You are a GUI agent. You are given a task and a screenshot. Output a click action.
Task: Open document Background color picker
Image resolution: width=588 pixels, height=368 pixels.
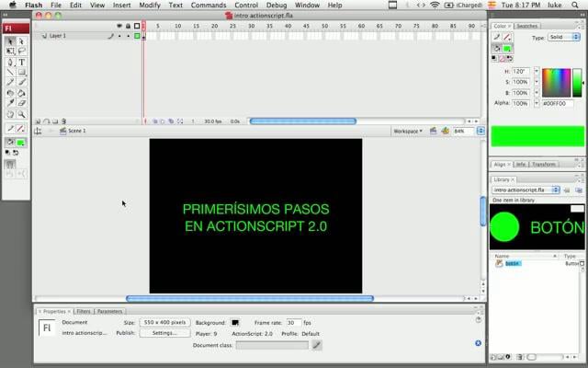click(x=235, y=323)
